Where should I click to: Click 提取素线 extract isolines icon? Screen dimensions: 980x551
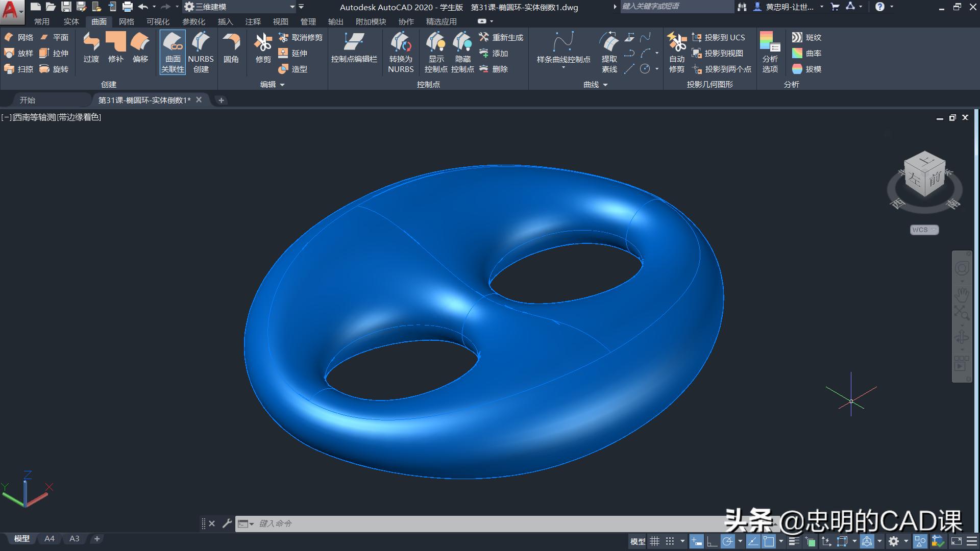click(609, 52)
